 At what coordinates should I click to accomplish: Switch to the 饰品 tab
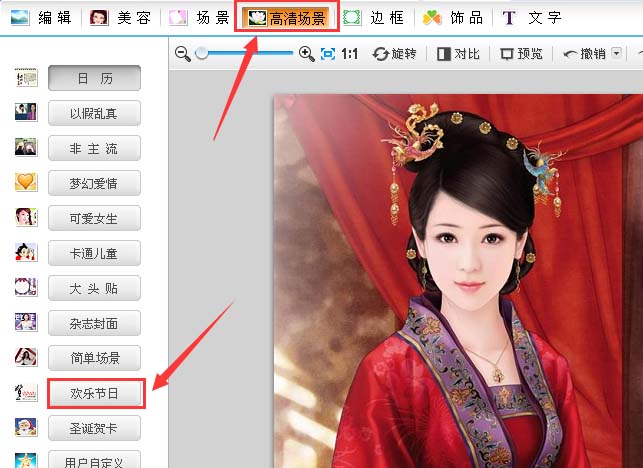coord(453,18)
